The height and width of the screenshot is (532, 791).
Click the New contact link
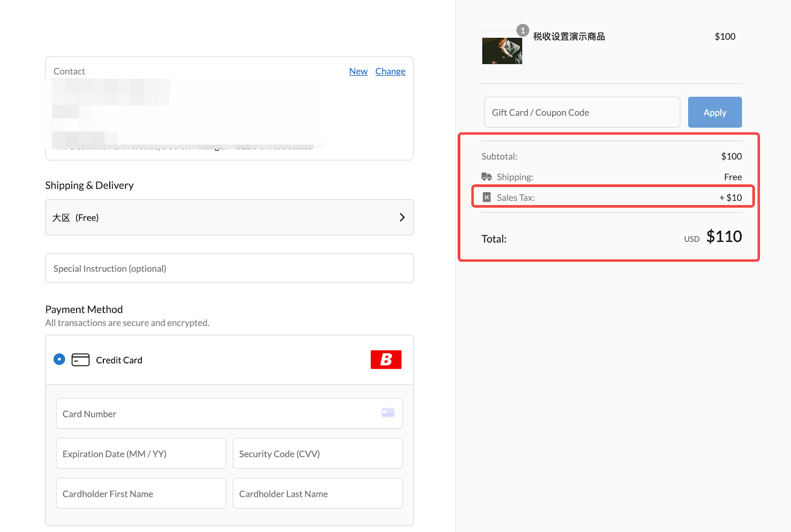click(358, 71)
